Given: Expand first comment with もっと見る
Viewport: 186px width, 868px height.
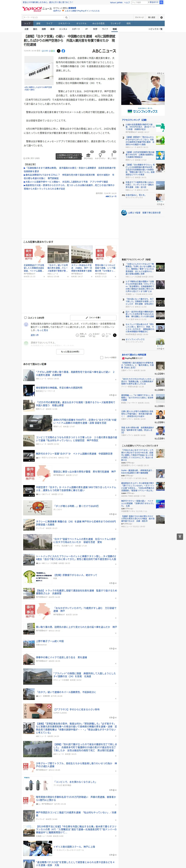Looking at the screenshot, I should click(x=43, y=330).
